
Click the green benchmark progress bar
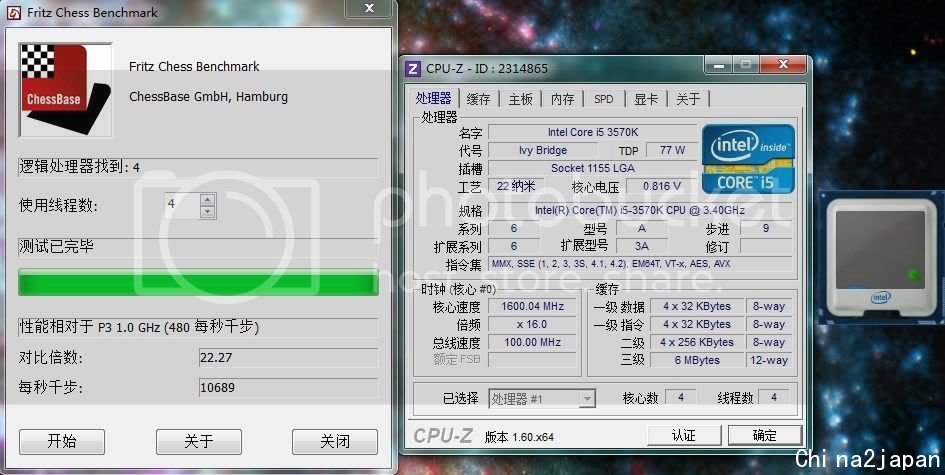pyautogui.click(x=198, y=282)
